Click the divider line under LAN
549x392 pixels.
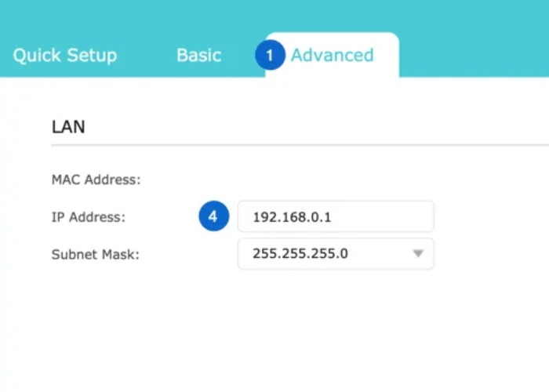coord(298,145)
